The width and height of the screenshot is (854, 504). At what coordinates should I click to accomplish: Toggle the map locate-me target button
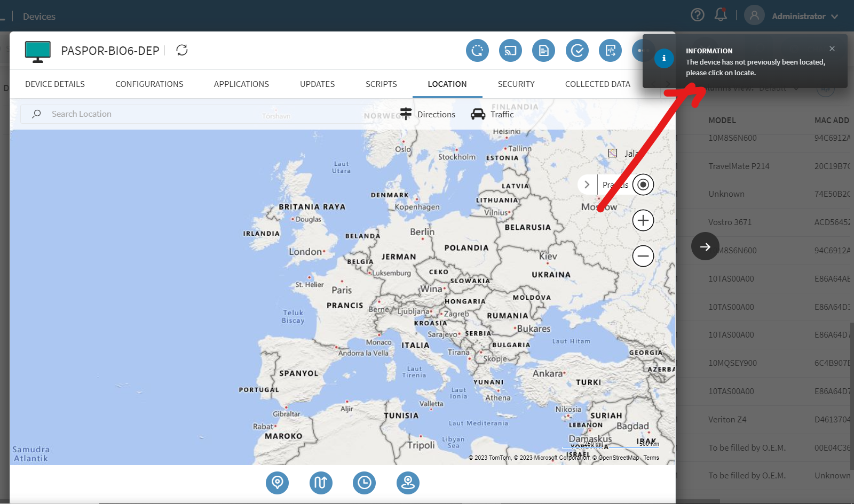(x=643, y=185)
